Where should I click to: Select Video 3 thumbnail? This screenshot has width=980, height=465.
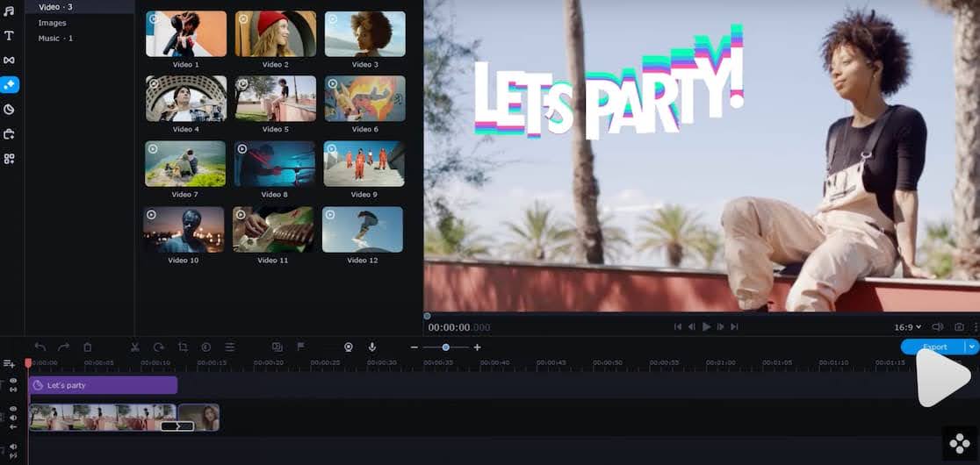point(365,33)
